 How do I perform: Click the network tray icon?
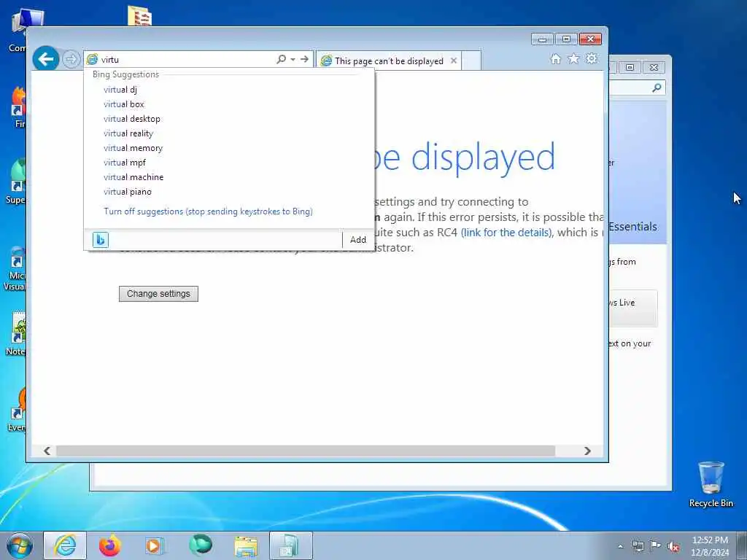point(638,546)
